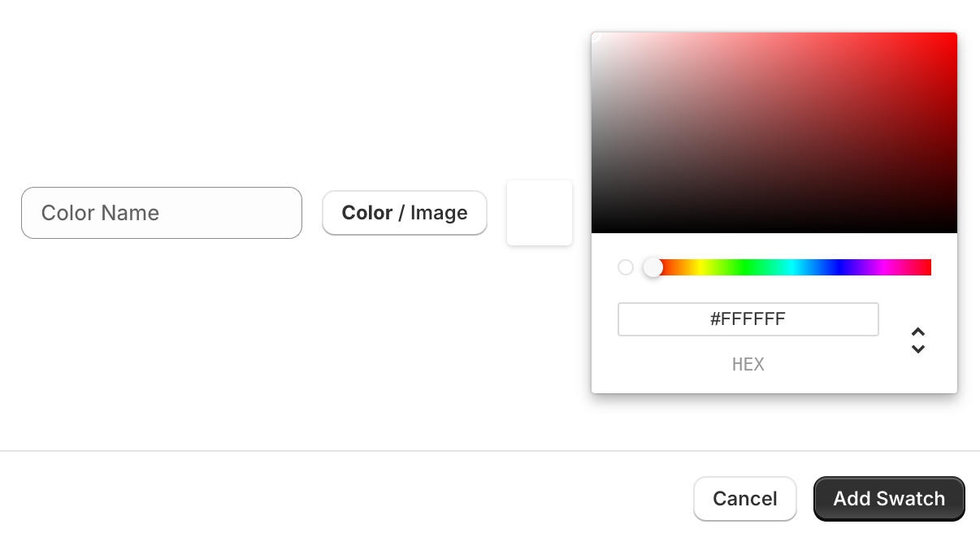Click the white swatch preview tile
This screenshot has height=533, width=980.
539,212
